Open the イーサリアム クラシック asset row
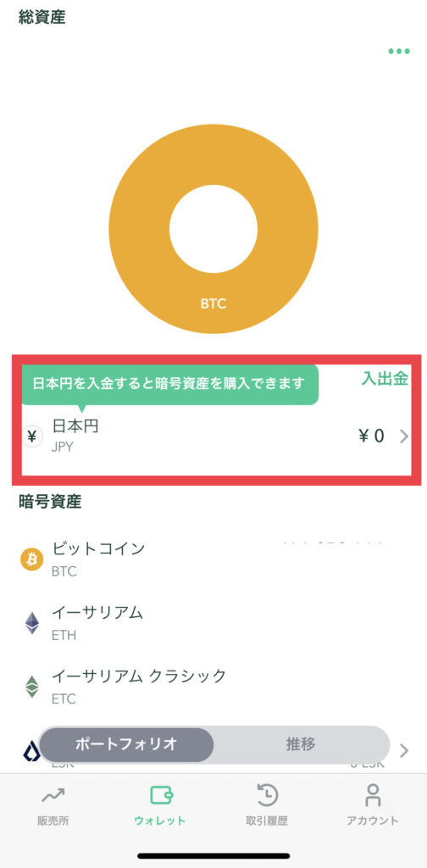427x868 pixels. pyautogui.click(x=213, y=687)
